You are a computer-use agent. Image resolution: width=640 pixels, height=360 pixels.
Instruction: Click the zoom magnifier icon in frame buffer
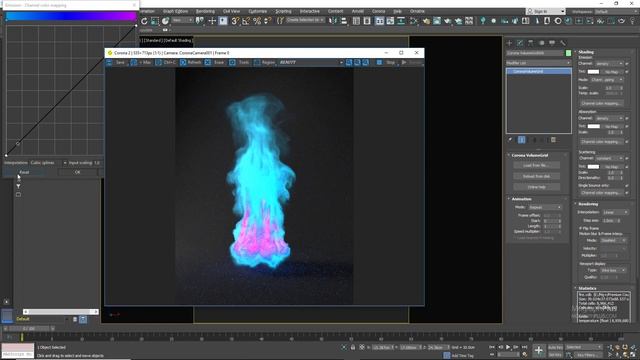(349, 62)
